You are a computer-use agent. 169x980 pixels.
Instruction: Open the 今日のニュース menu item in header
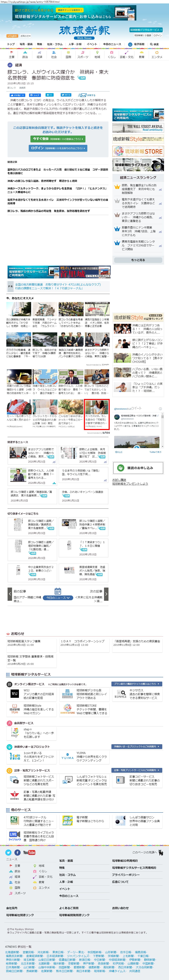[112, 44]
